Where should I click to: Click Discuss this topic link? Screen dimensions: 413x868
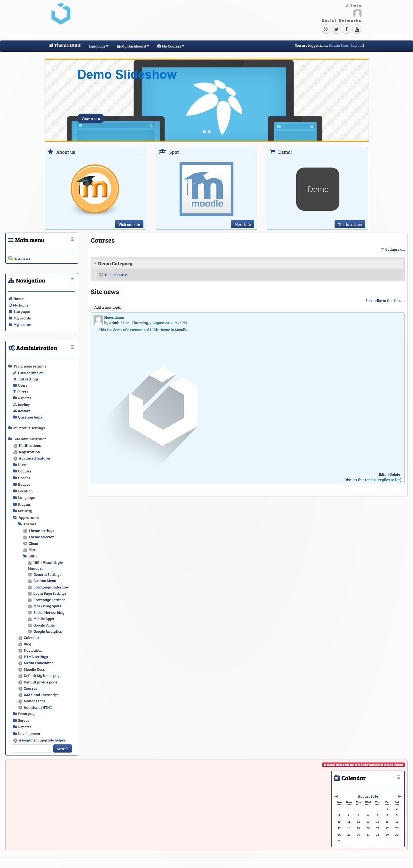click(359, 480)
